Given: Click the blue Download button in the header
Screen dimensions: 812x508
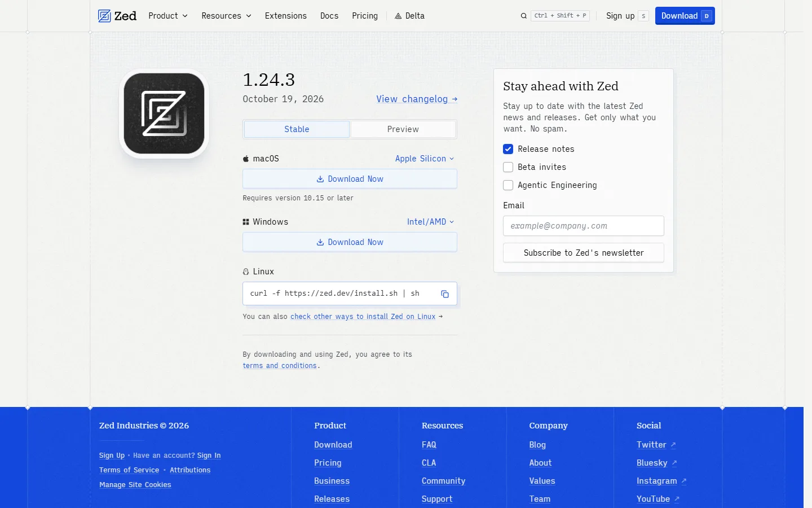Looking at the screenshot, I should pyautogui.click(x=685, y=16).
